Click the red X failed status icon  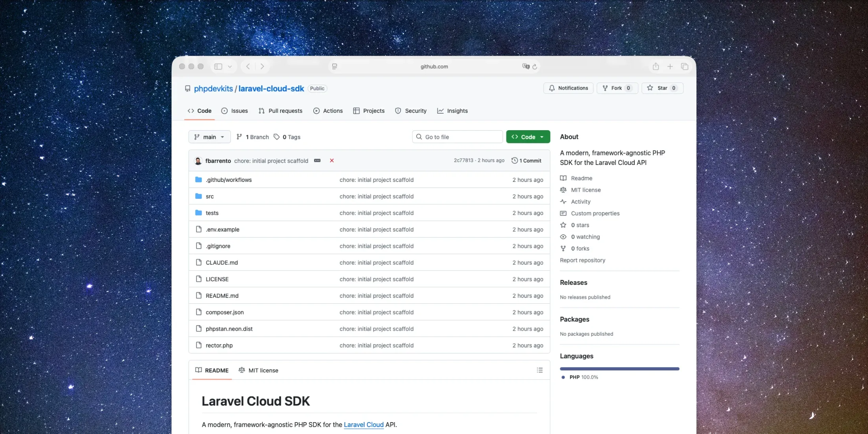pyautogui.click(x=332, y=161)
